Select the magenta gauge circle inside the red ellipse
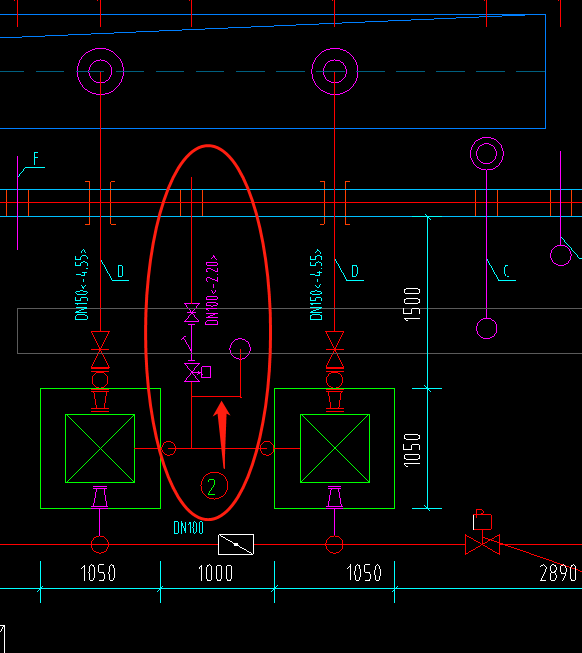This screenshot has height=653, width=582. [x=240, y=349]
